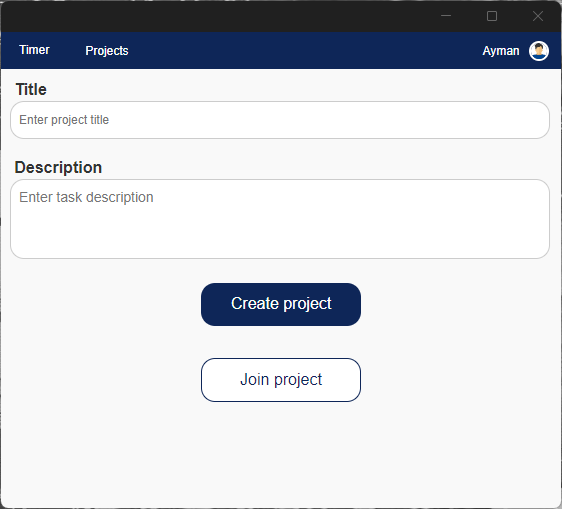Click inside the 'Enter task description' placeholder
The height and width of the screenshot is (509, 562).
86,197
